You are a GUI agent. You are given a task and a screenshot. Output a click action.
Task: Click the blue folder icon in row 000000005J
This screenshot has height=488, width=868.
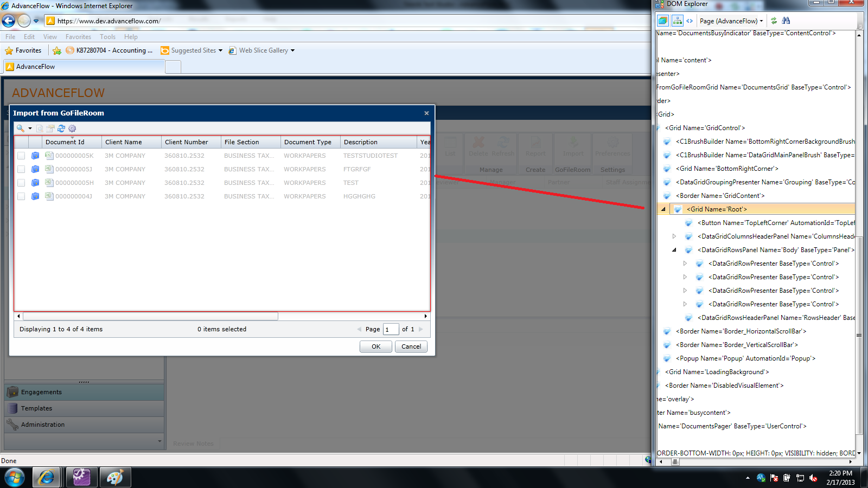coord(35,169)
